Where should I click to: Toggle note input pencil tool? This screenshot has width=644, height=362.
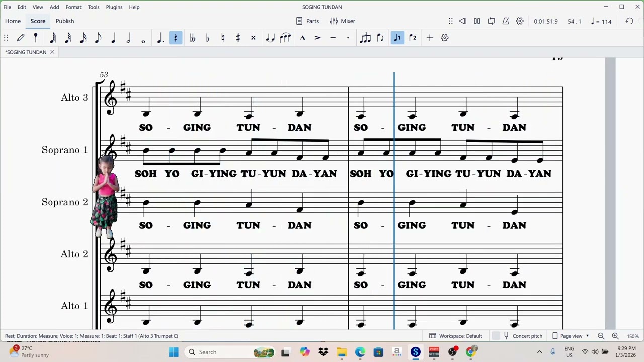click(x=21, y=38)
